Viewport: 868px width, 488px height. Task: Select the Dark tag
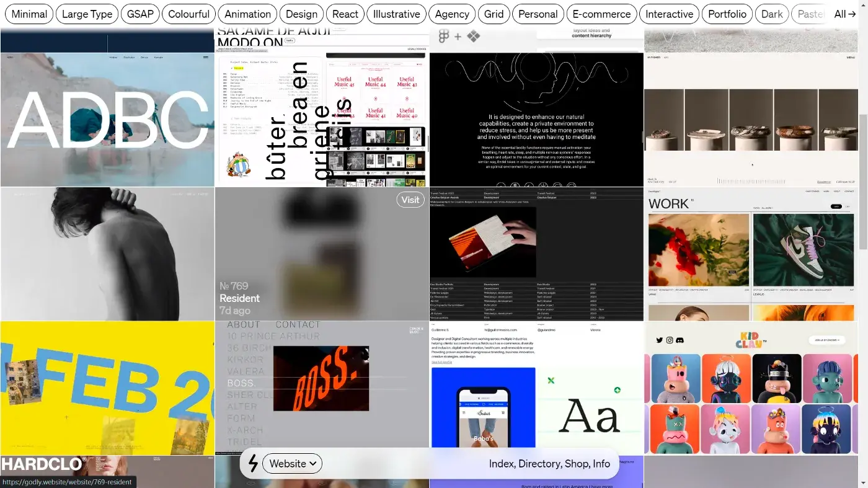click(773, 14)
